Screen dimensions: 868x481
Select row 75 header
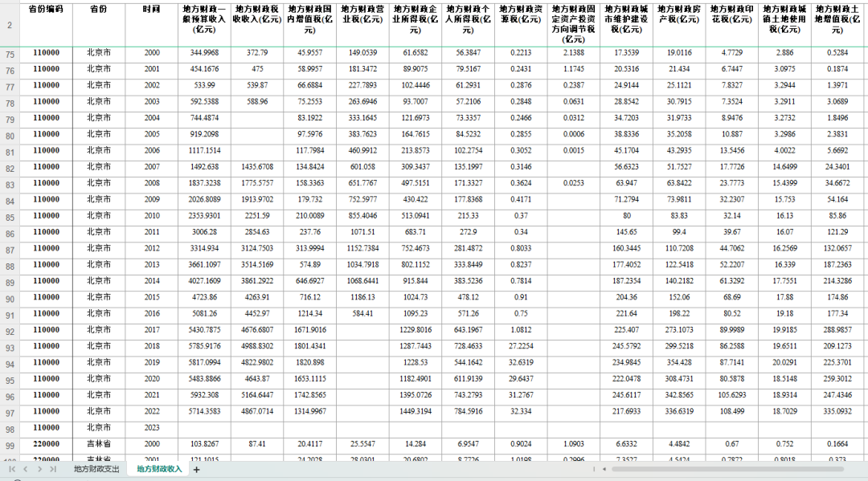[x=10, y=54]
